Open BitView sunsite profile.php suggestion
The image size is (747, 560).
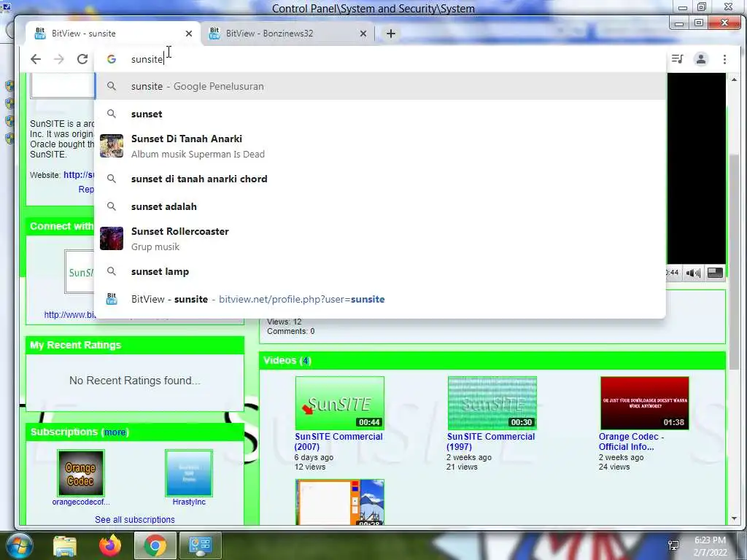(381, 299)
